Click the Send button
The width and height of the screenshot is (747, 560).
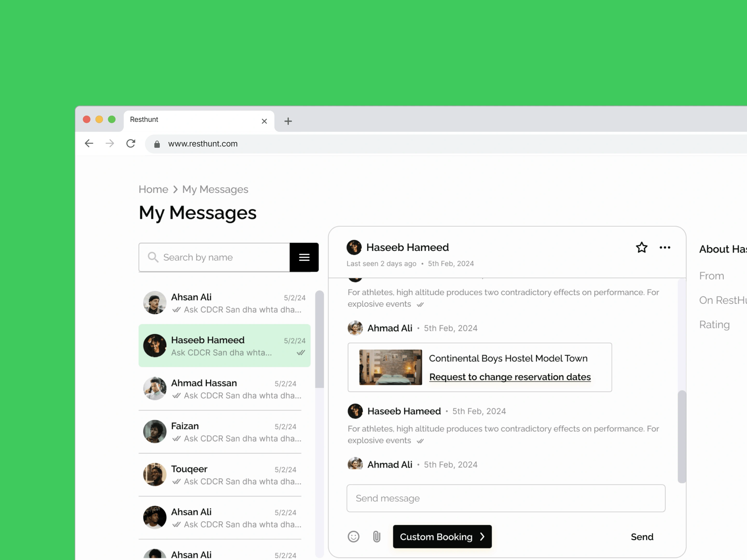click(642, 536)
